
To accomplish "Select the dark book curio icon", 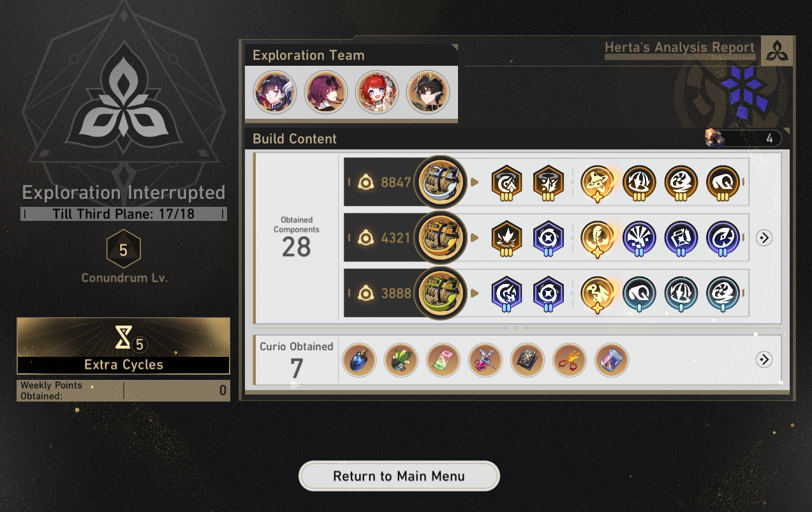I will [528, 359].
